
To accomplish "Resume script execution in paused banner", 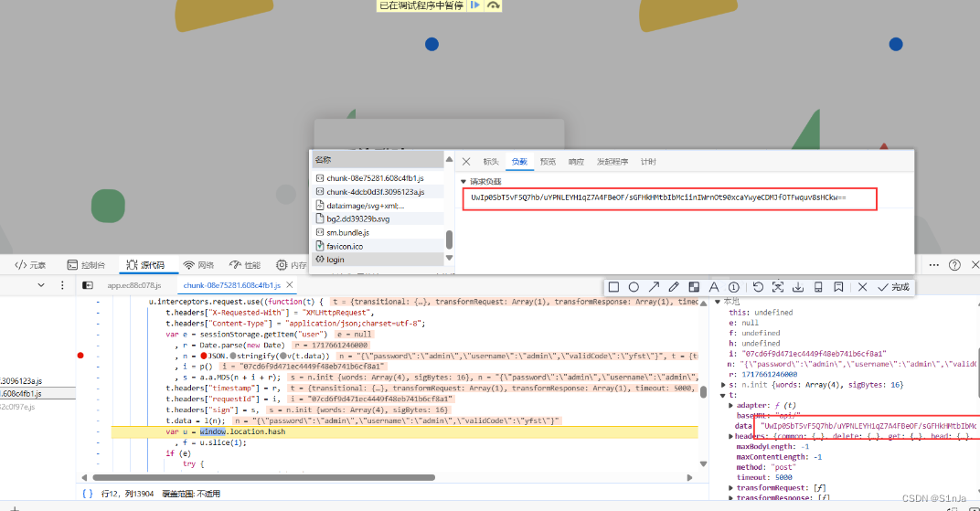I will pyautogui.click(x=475, y=5).
